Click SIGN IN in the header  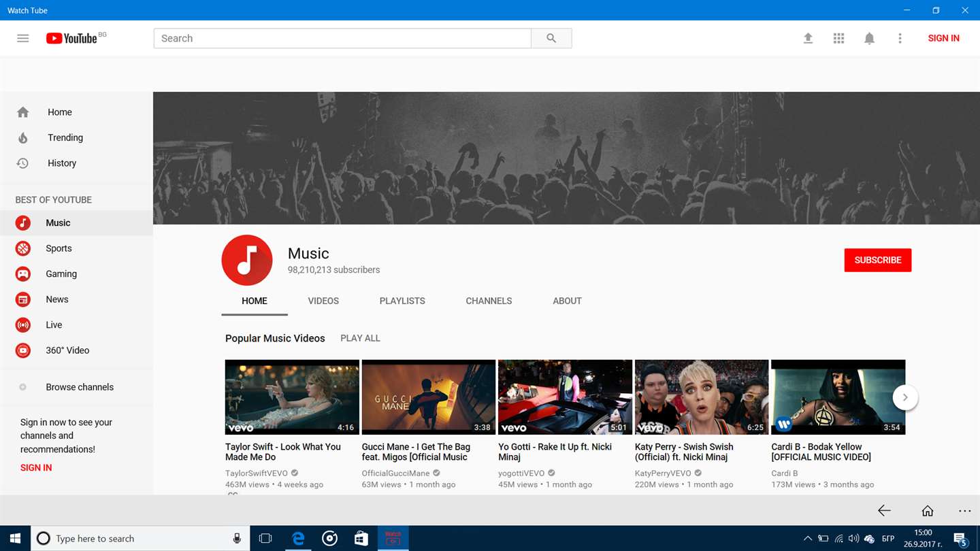(x=943, y=38)
